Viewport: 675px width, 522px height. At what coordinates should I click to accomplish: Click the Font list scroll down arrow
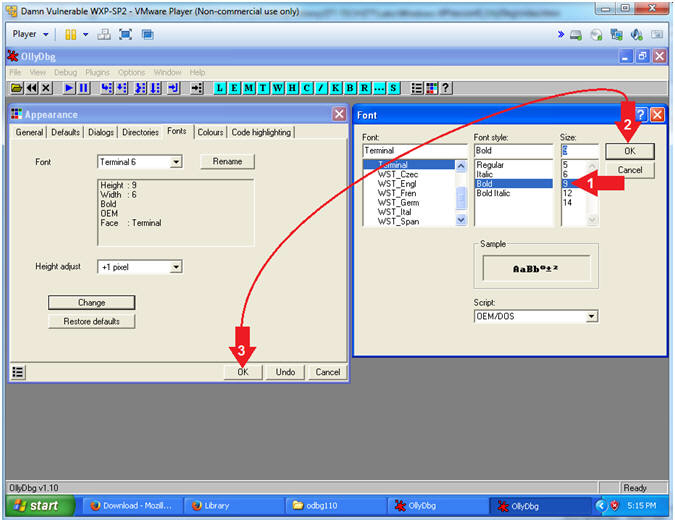point(461,220)
